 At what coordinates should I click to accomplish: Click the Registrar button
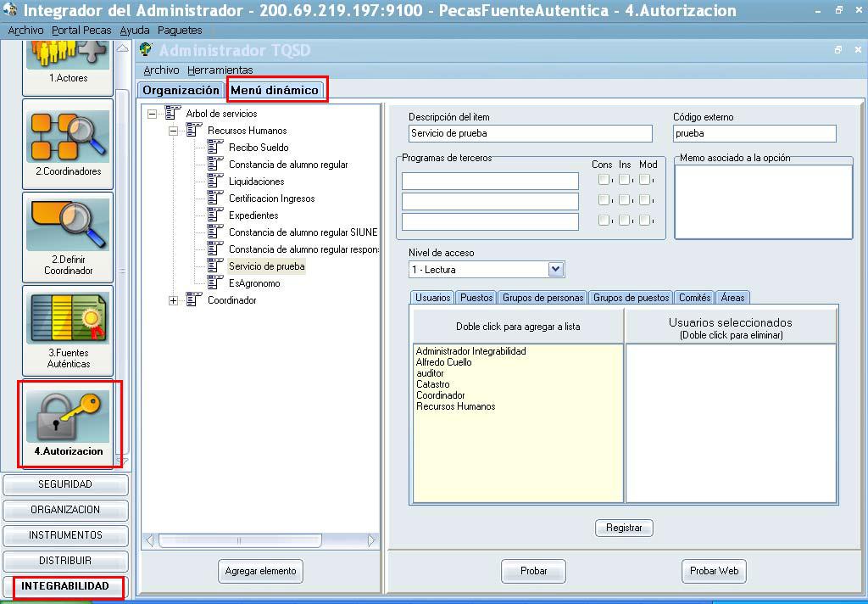pyautogui.click(x=624, y=528)
